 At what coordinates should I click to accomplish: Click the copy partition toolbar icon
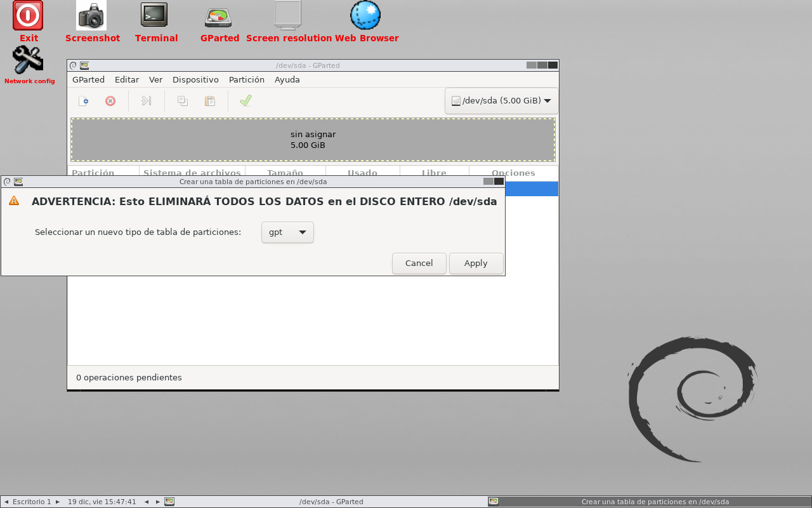coord(183,101)
